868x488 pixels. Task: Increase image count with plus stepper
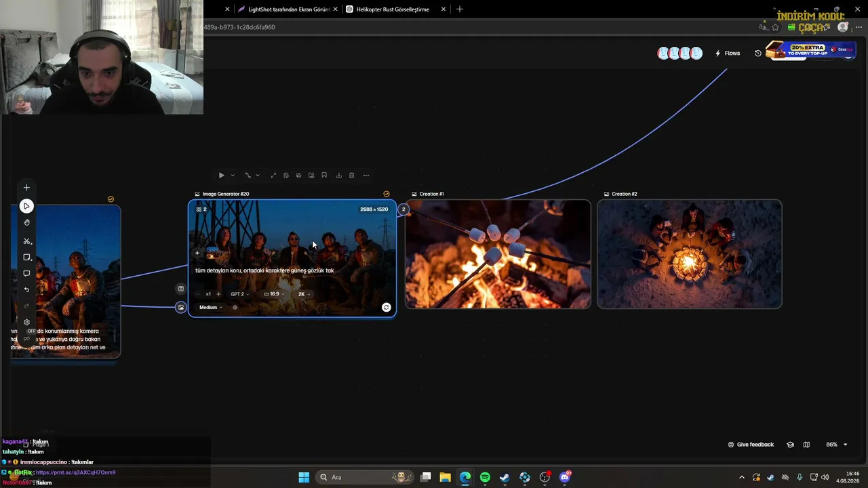click(x=218, y=294)
